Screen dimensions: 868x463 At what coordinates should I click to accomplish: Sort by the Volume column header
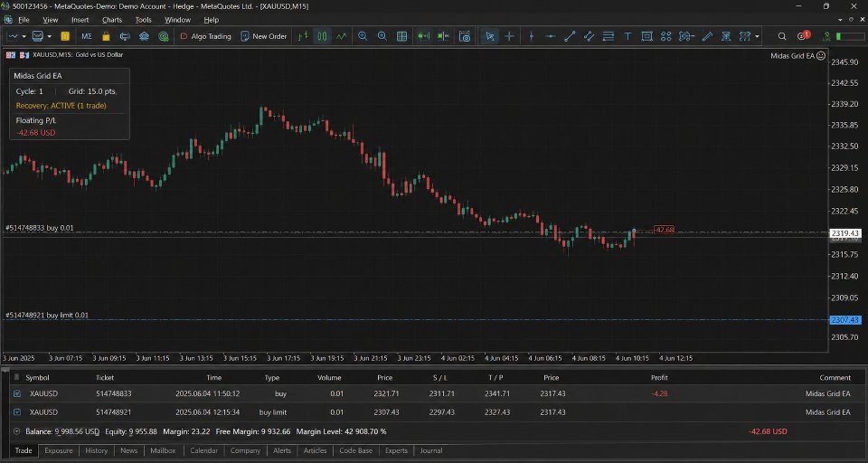(329, 378)
